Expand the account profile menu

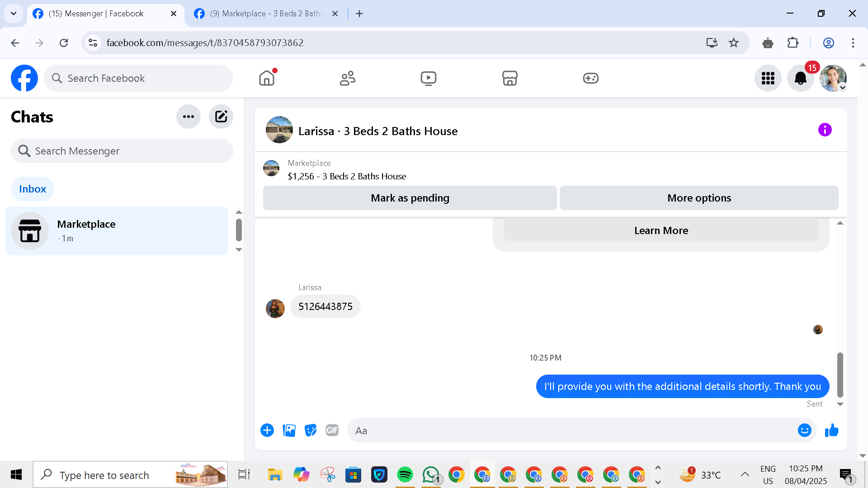(833, 78)
